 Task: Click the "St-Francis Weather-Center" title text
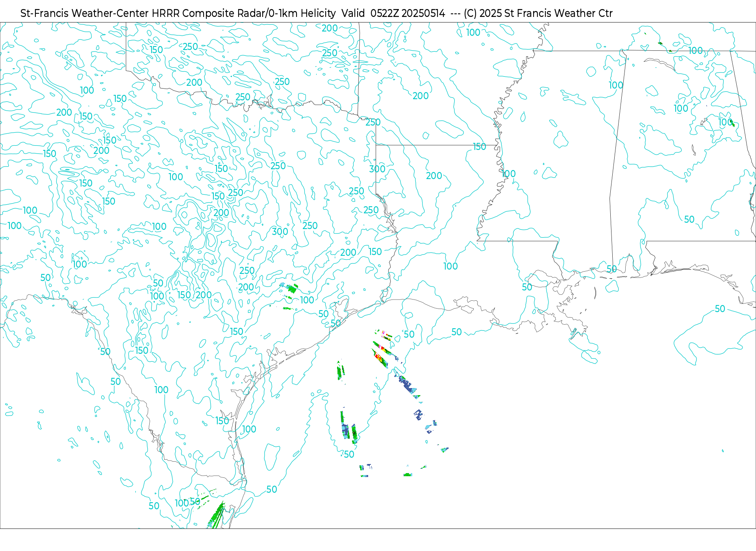coord(85,13)
